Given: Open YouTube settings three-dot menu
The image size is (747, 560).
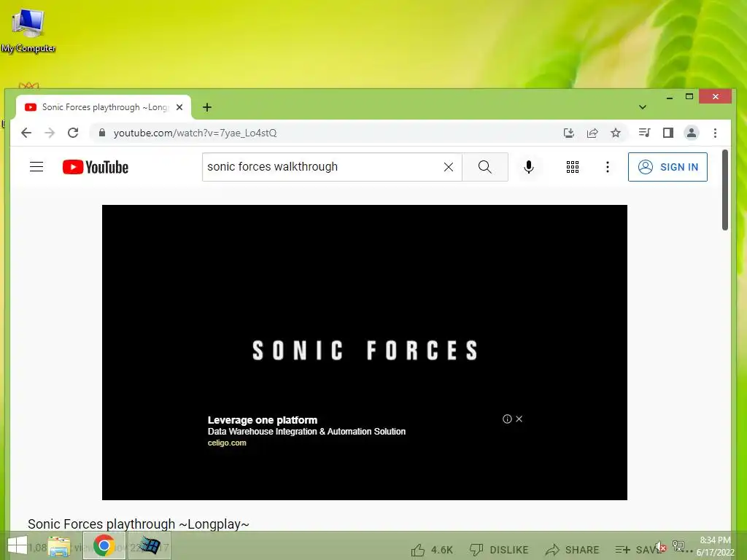Looking at the screenshot, I should [608, 167].
